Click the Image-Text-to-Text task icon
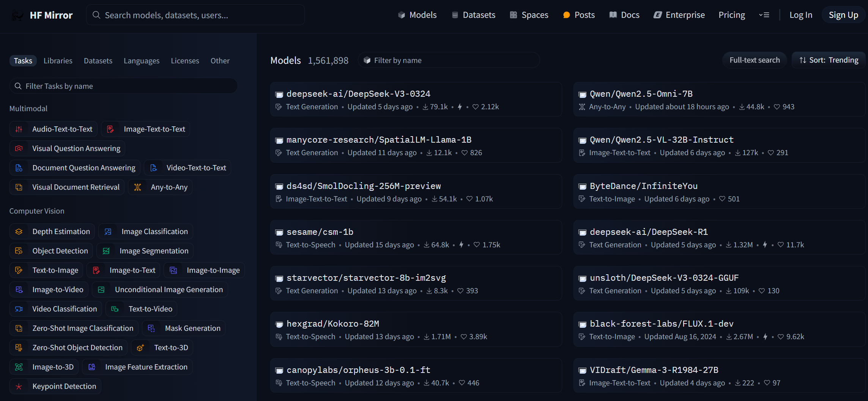 [110, 129]
